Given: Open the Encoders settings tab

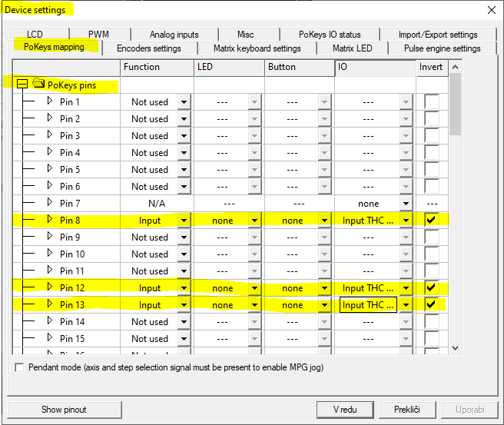Looking at the screenshot, I should tap(150, 48).
